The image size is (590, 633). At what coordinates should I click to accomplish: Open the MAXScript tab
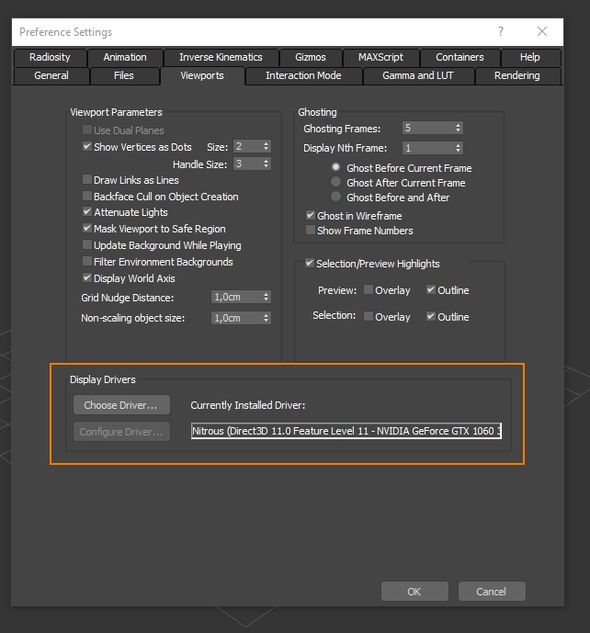381,57
